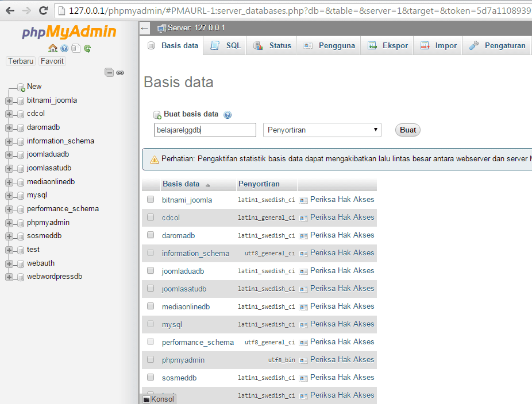Click privileges icon in mediaonlinedb row
532x404 pixels.
(x=303, y=307)
